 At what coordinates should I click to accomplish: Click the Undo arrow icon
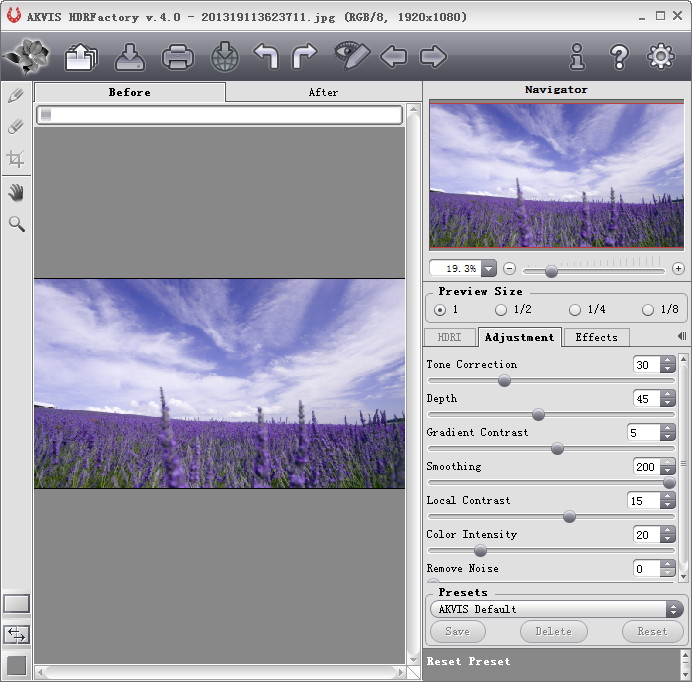[265, 57]
